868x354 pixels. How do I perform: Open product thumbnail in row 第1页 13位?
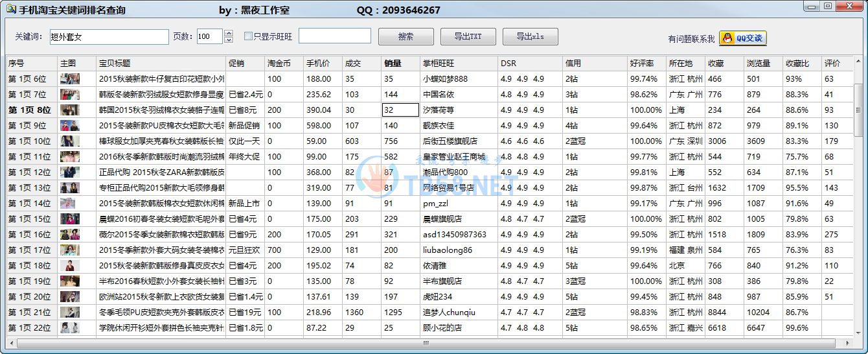(x=70, y=188)
